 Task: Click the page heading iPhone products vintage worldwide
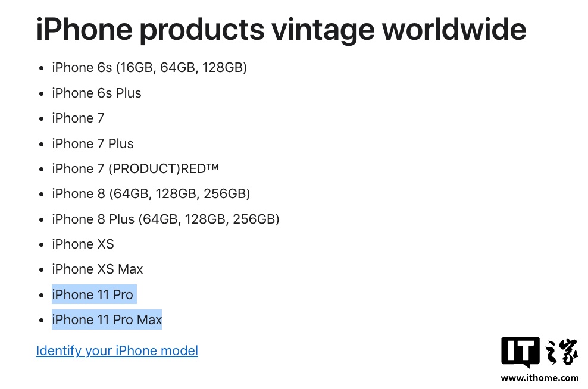(282, 30)
